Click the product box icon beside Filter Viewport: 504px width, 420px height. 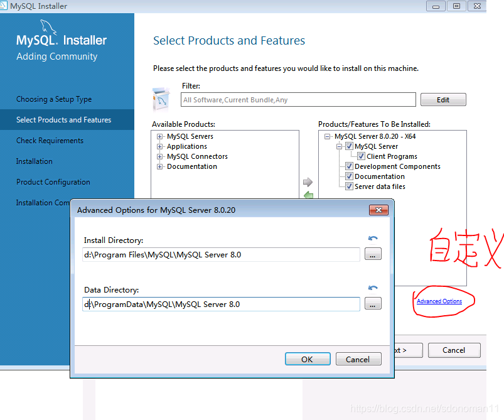click(x=161, y=99)
